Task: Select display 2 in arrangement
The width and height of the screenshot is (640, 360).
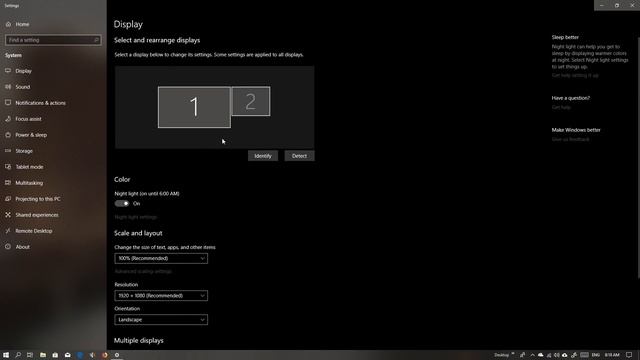Action: click(x=251, y=101)
